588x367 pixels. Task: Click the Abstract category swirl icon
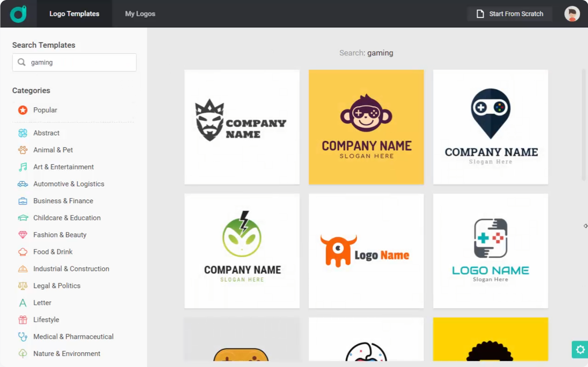[x=23, y=133]
